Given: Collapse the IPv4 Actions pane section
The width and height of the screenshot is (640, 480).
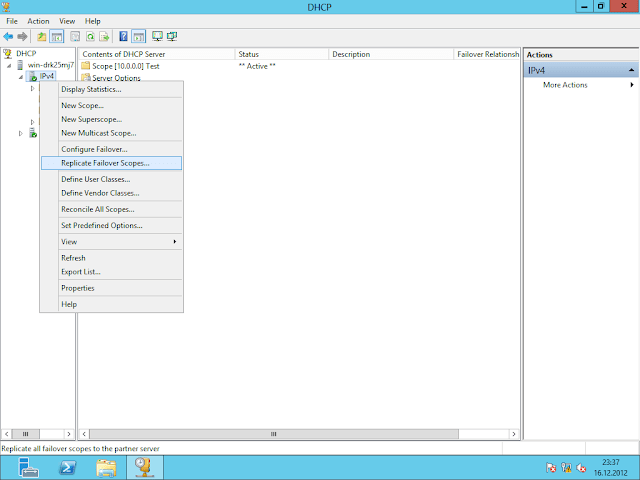Looking at the screenshot, I should [632, 70].
